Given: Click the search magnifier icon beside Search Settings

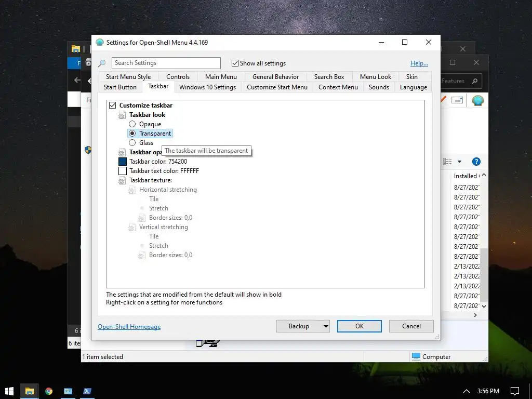Looking at the screenshot, I should pos(102,63).
